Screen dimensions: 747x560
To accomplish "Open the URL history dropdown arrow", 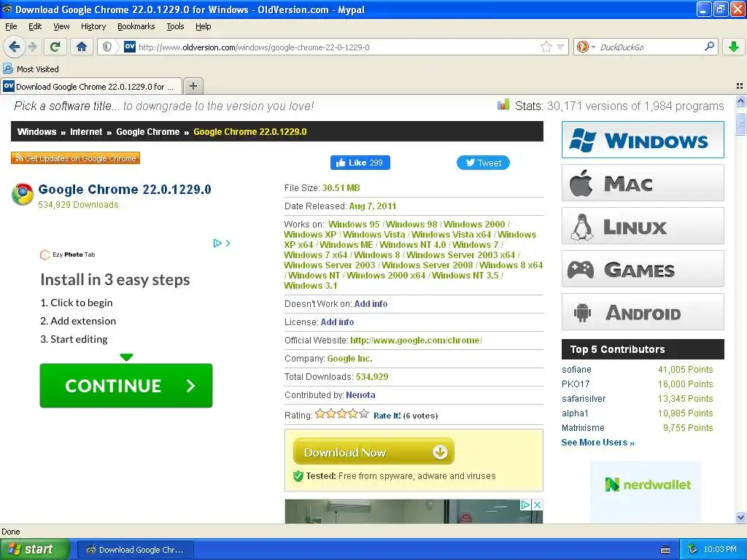I will coord(561,47).
